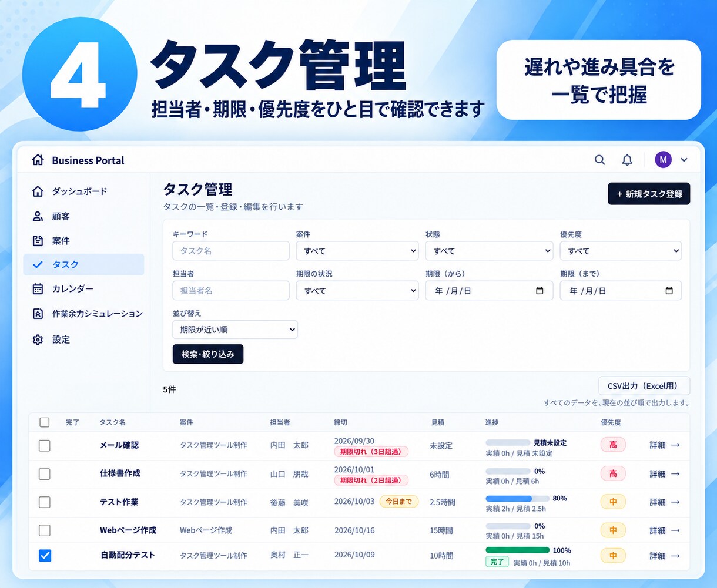Open 詳細 link for 自動配分テスト
This screenshot has height=588, width=717.
(665, 556)
